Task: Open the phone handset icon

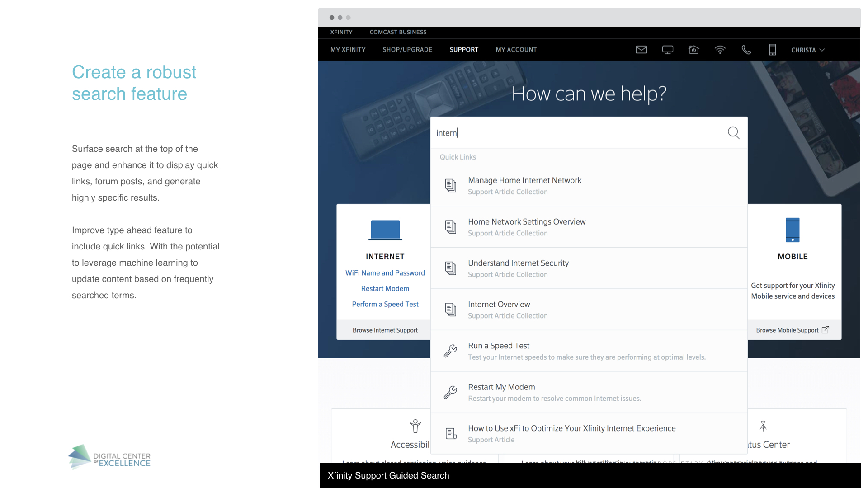Action: click(746, 50)
